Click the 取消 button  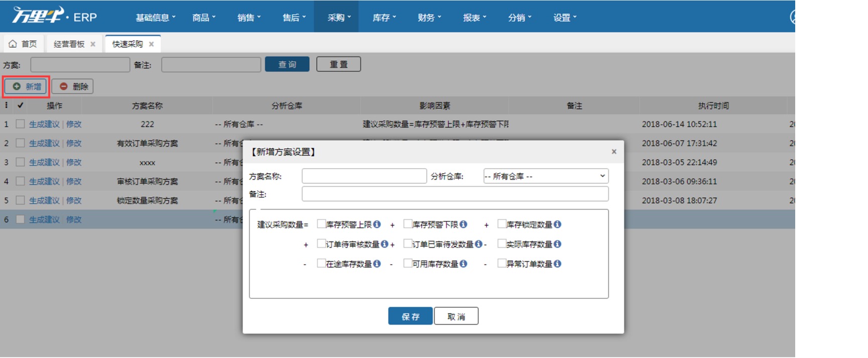(x=456, y=316)
